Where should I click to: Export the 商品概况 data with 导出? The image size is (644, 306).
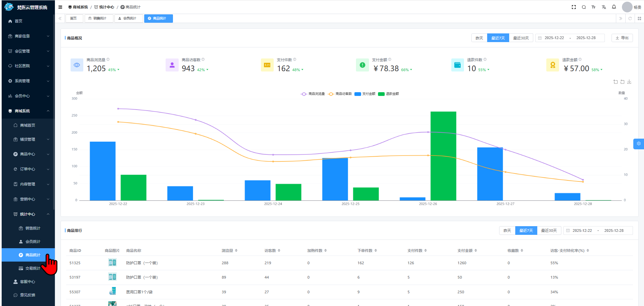[622, 38]
